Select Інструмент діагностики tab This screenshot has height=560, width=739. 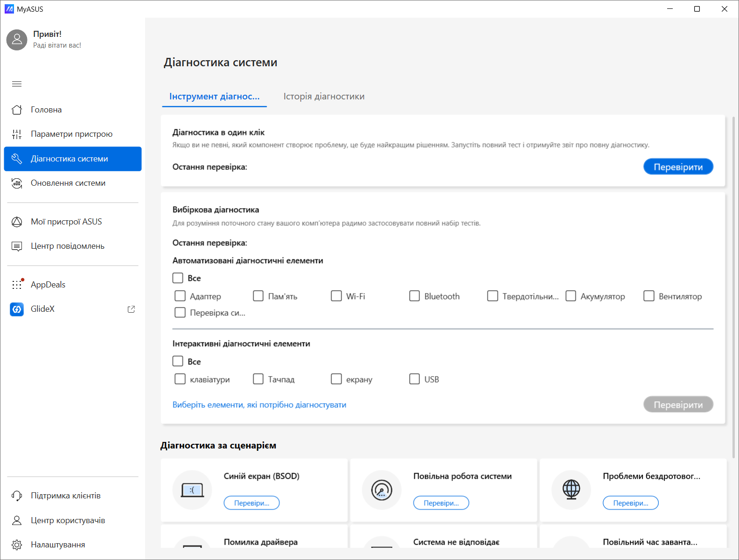coord(214,97)
